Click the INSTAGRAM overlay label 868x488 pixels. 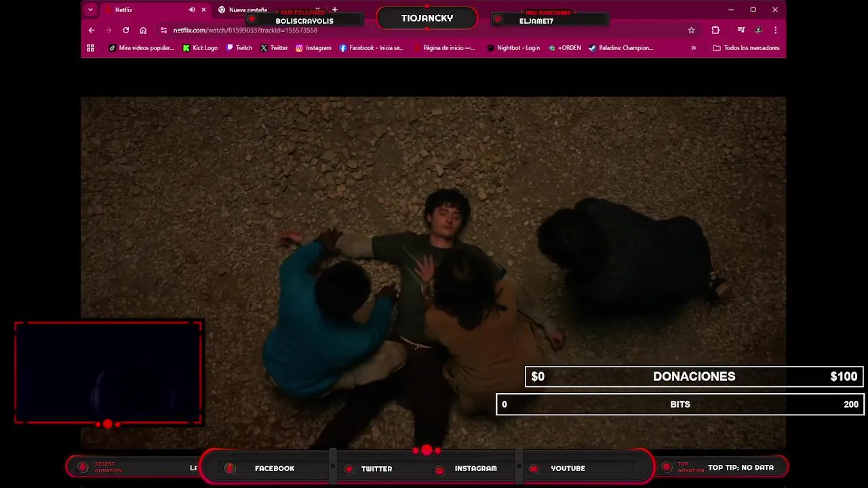point(475,468)
